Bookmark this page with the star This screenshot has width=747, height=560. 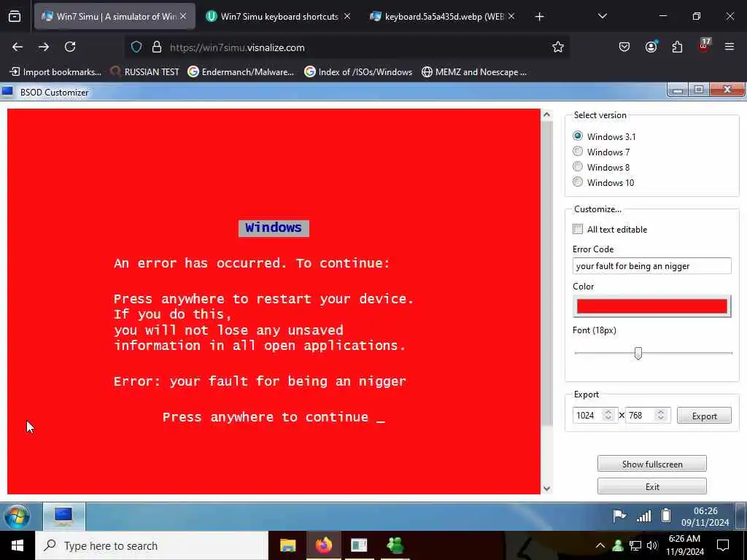[x=558, y=47]
